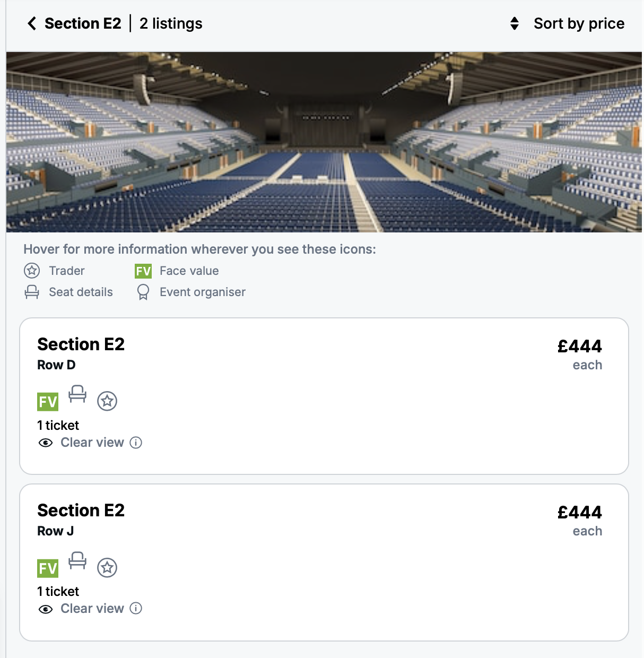
Task: Click the FV badge on Row J listing
Action: (48, 568)
